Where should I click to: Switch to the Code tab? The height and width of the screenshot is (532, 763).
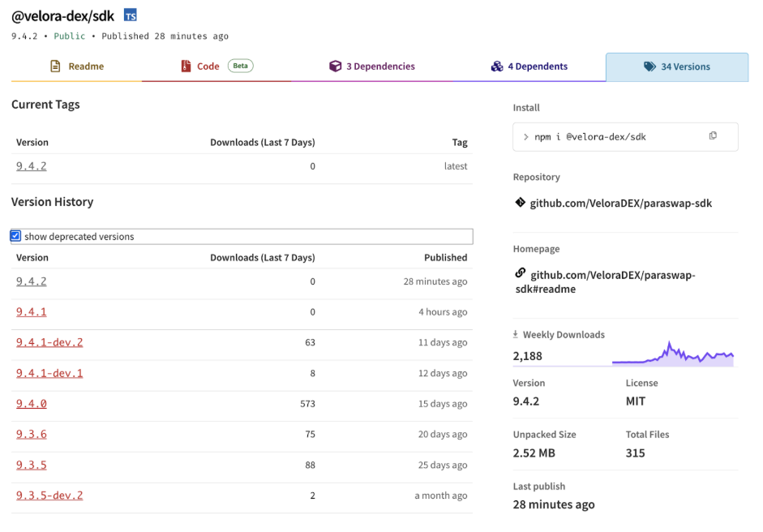coord(216,66)
